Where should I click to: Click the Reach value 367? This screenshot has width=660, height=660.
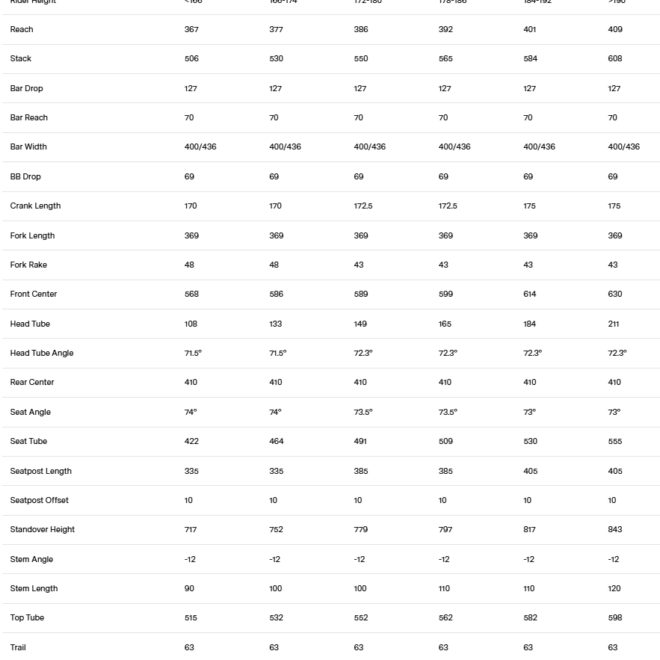(x=192, y=30)
